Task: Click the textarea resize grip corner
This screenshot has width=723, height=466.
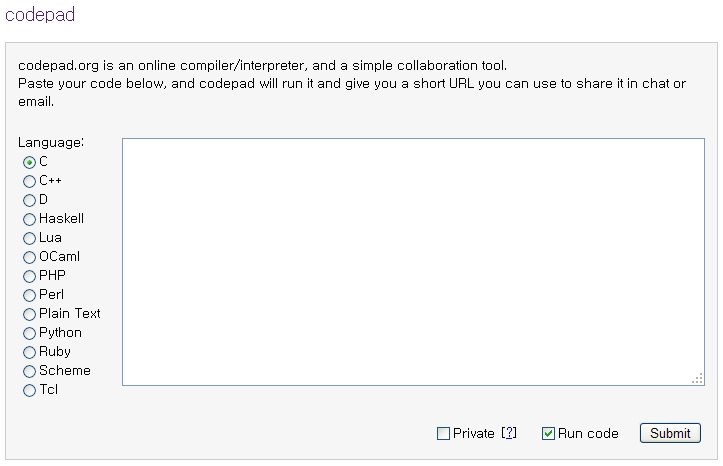Action: click(x=697, y=378)
